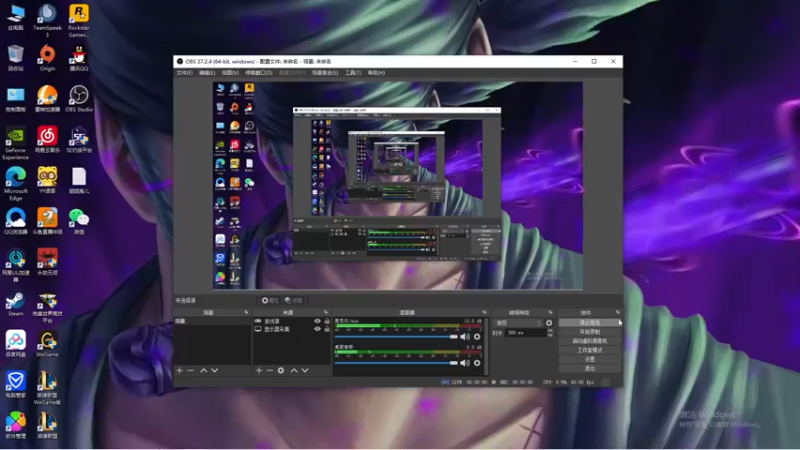Add a new source with the plus icon
This screenshot has width=800, height=450.
click(259, 370)
